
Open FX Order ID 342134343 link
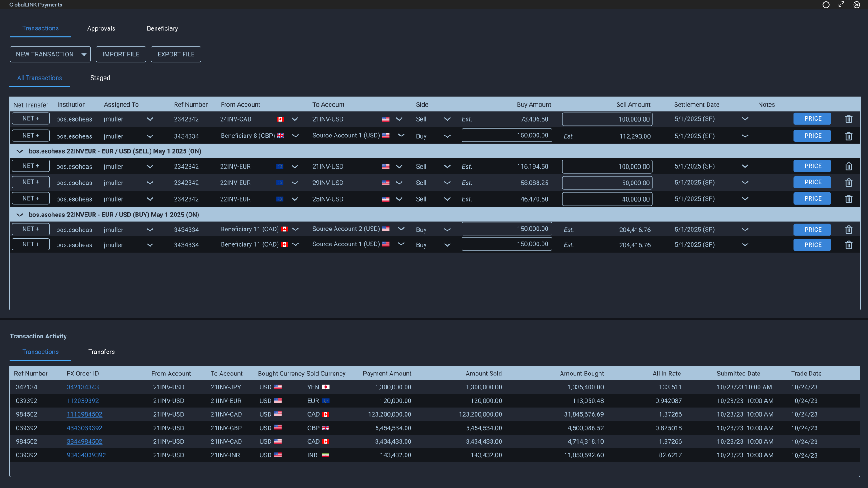pyautogui.click(x=83, y=387)
